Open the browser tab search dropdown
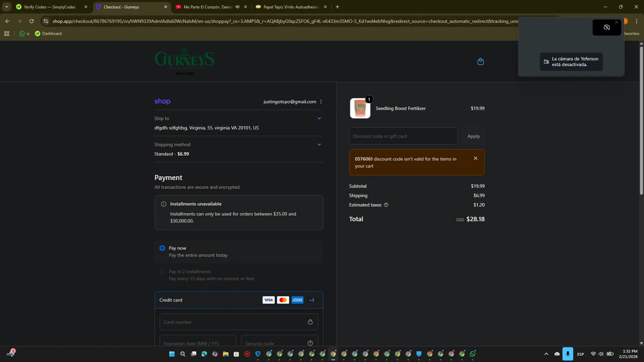 6,7
